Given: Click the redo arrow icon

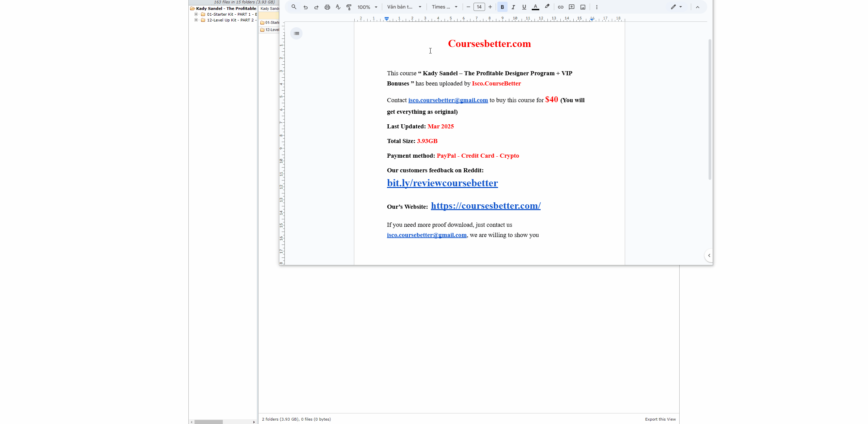Looking at the screenshot, I should click(316, 7).
